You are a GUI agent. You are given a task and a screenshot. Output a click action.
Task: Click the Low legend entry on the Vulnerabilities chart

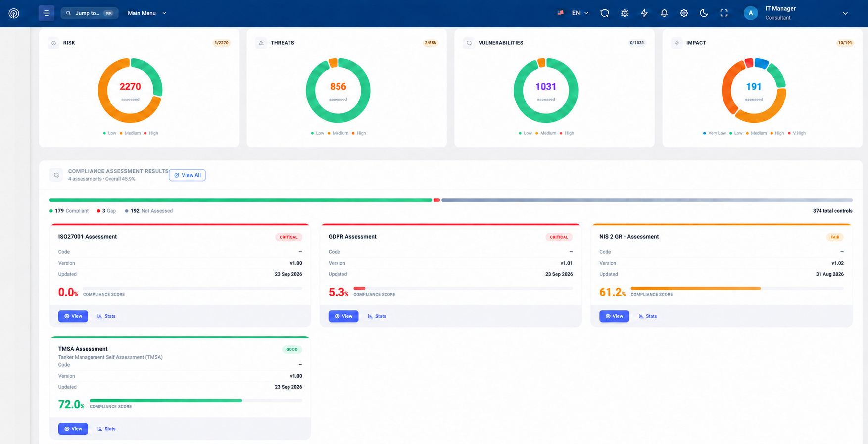(525, 133)
